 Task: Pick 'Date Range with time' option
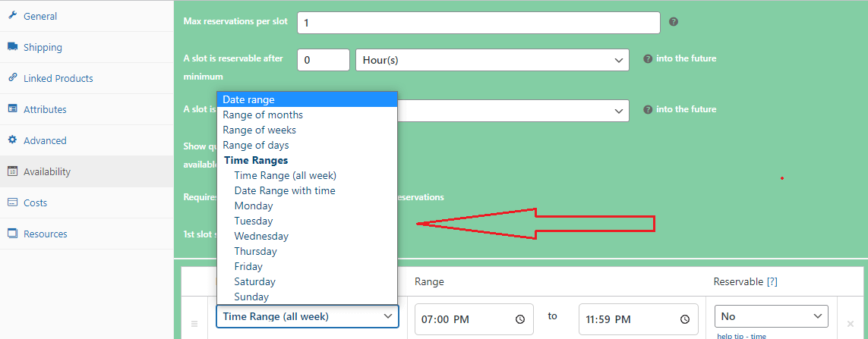coord(285,191)
